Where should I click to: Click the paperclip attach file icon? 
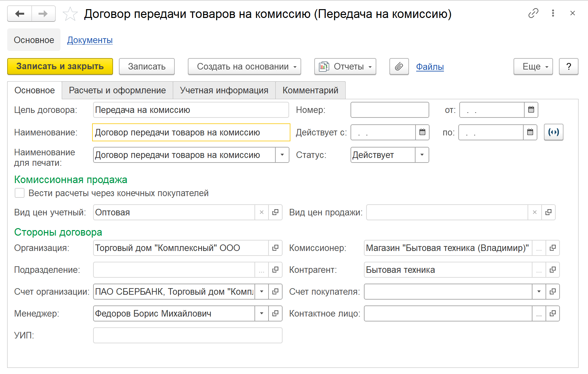tap(399, 67)
